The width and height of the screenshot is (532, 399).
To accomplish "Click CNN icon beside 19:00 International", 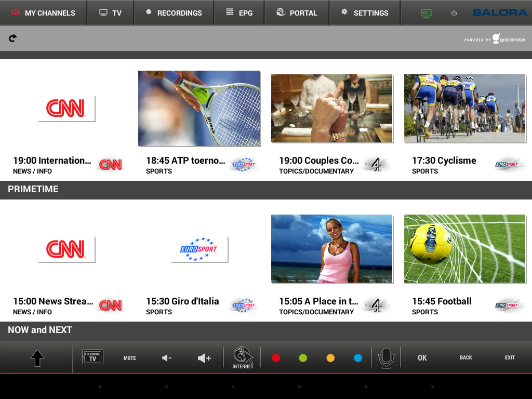I will click(111, 165).
